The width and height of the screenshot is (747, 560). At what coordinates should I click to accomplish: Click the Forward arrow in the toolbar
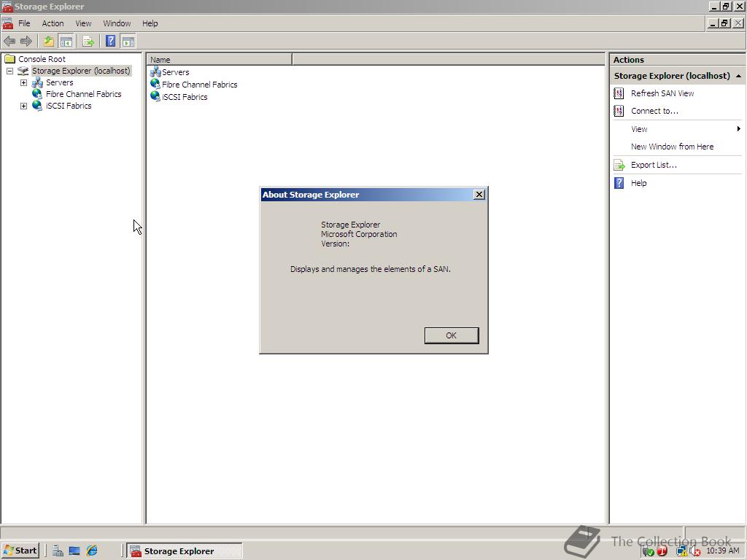pos(26,42)
